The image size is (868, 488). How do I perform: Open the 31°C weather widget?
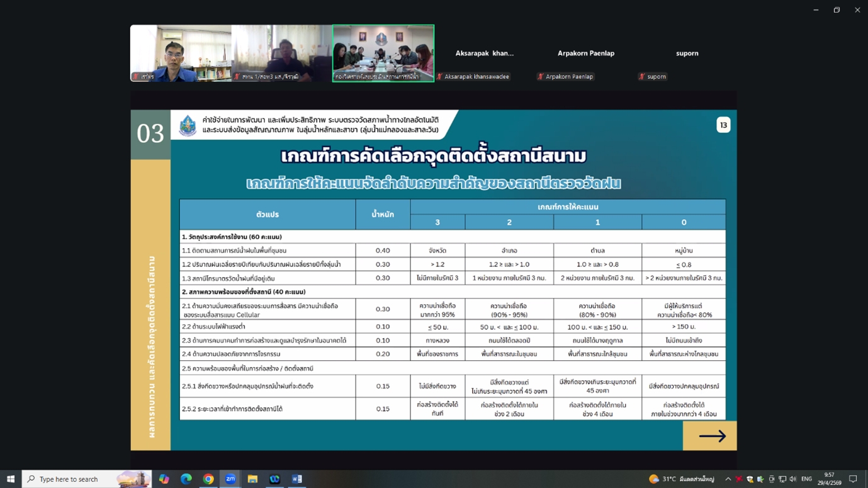coord(682,479)
